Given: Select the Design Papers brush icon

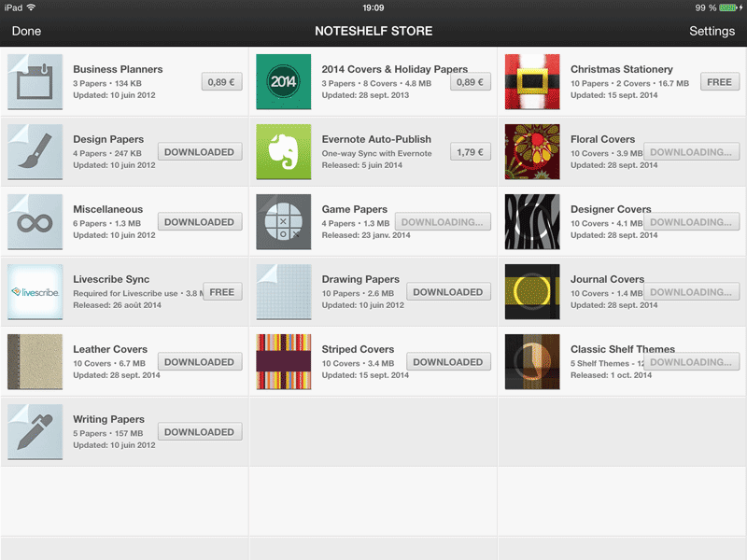Looking at the screenshot, I should pyautogui.click(x=35, y=152).
